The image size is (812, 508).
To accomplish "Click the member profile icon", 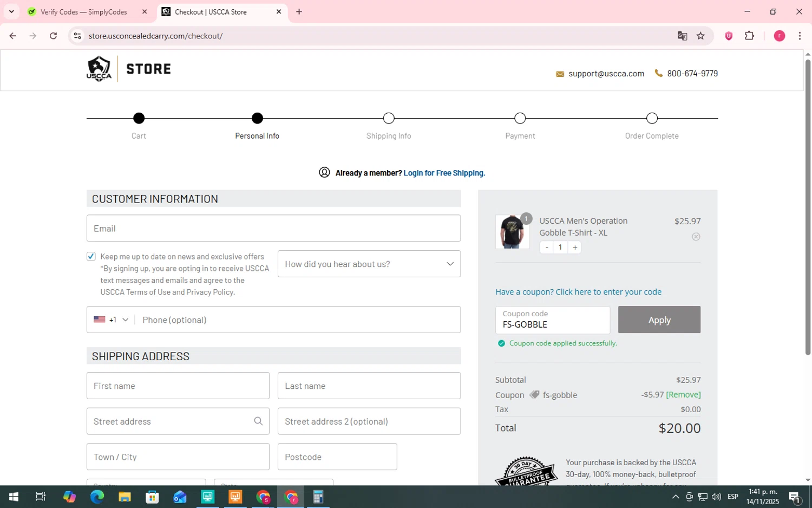I will coord(324,172).
